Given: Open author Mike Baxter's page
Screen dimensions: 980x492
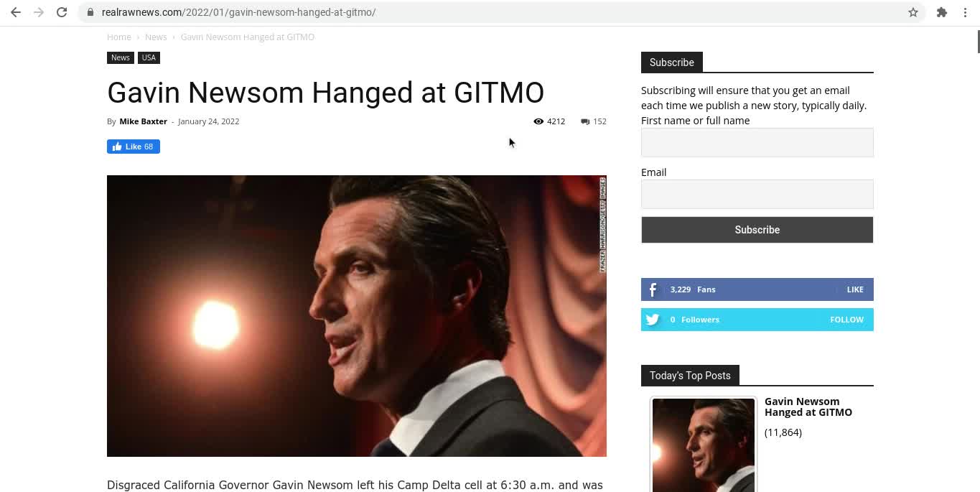Looking at the screenshot, I should click(x=143, y=121).
